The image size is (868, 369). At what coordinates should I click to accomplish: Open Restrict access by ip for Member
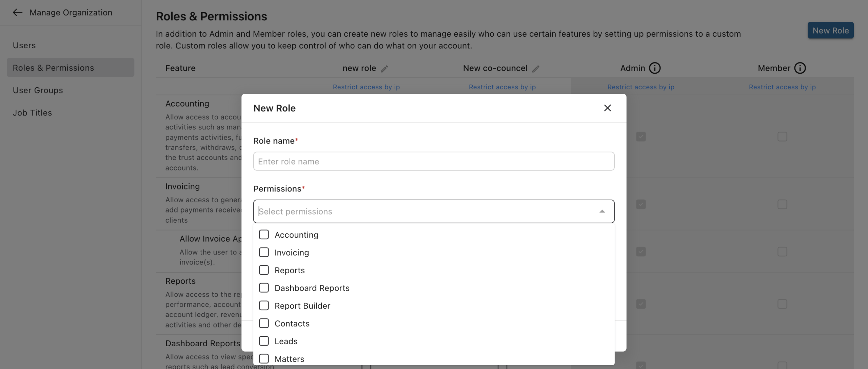click(x=782, y=87)
